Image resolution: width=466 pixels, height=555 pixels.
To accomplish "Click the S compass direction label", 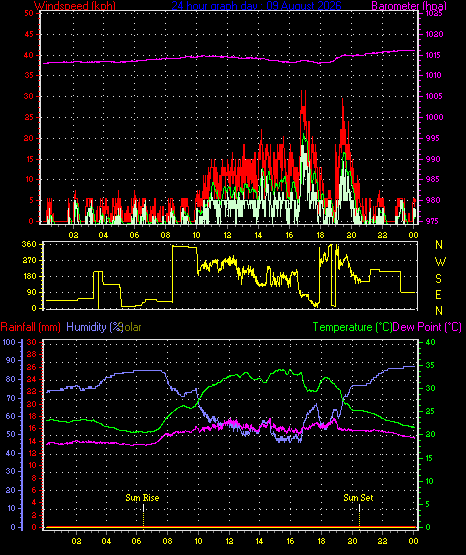I will point(438,279).
